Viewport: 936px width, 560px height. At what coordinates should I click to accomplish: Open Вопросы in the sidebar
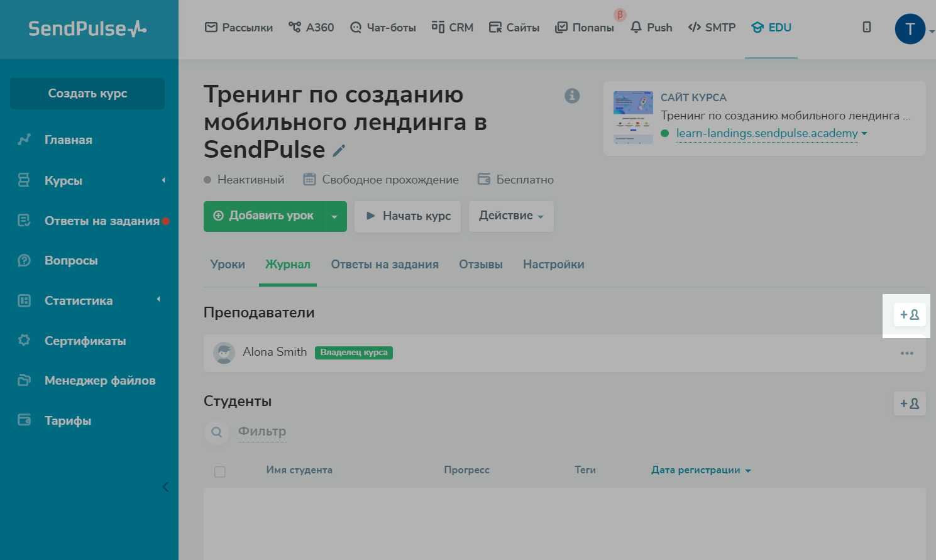(71, 261)
